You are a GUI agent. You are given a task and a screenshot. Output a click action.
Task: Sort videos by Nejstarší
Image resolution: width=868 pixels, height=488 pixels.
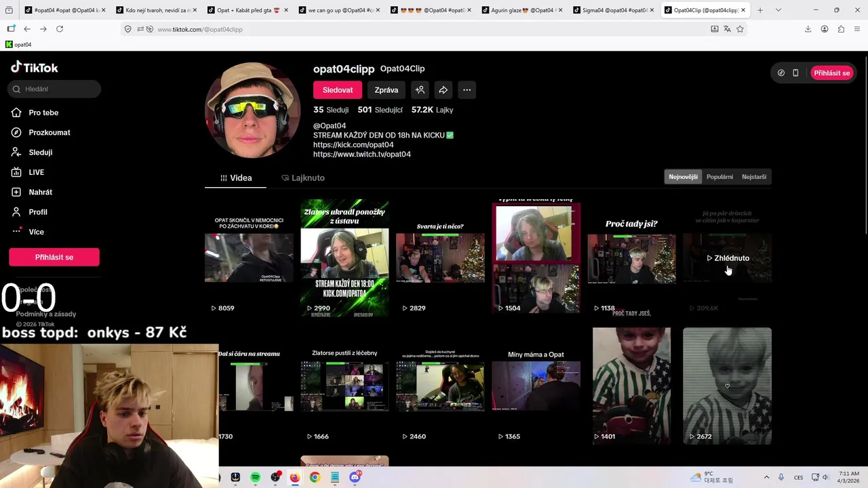coord(754,177)
